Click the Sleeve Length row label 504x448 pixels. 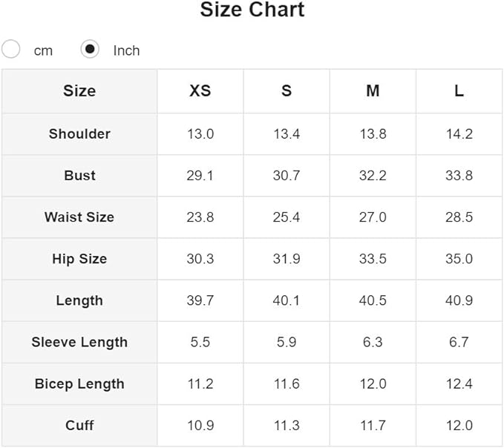79,342
